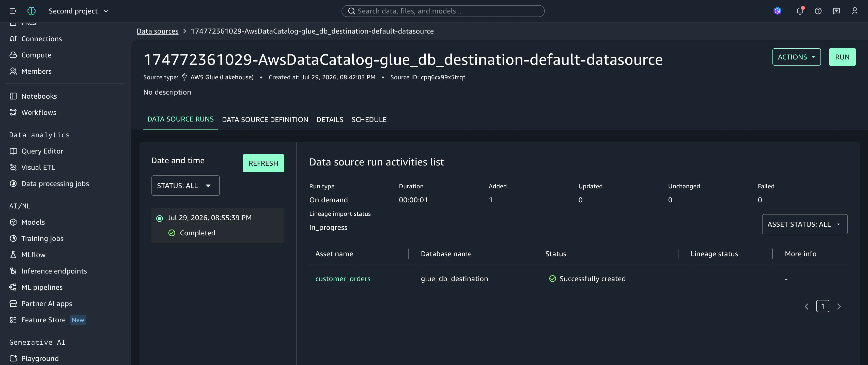Image resolution: width=868 pixels, height=365 pixels.
Task: Click the Lineage status column header
Action: pos(714,254)
